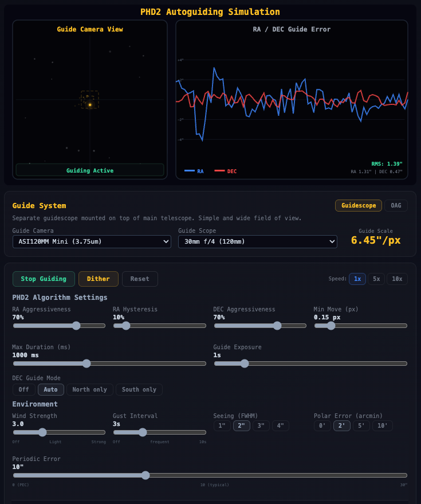421x504 pixels.
Task: Open the Guide Camera dropdown
Action: 92,241
